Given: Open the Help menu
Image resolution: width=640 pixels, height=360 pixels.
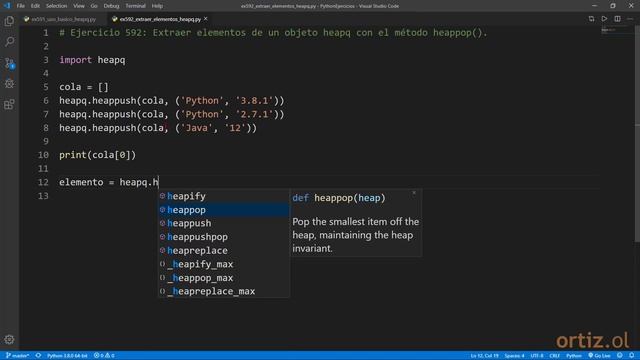Looking at the screenshot, I should [157, 6].
